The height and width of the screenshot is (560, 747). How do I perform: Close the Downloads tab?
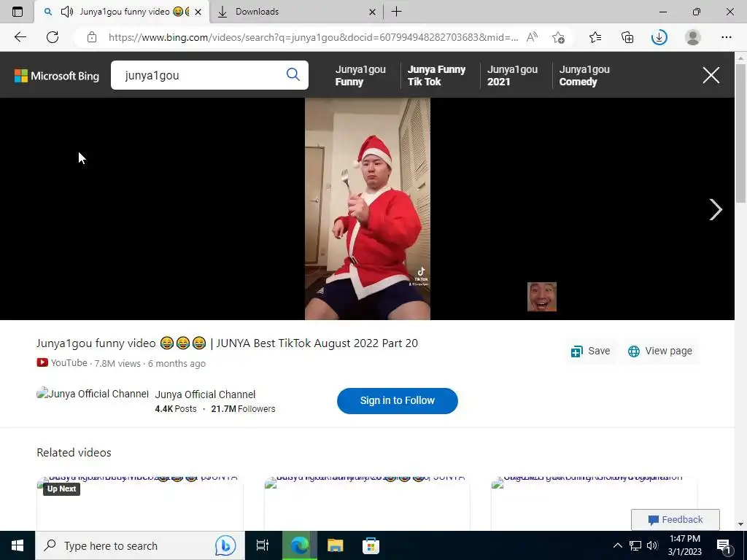click(x=373, y=12)
